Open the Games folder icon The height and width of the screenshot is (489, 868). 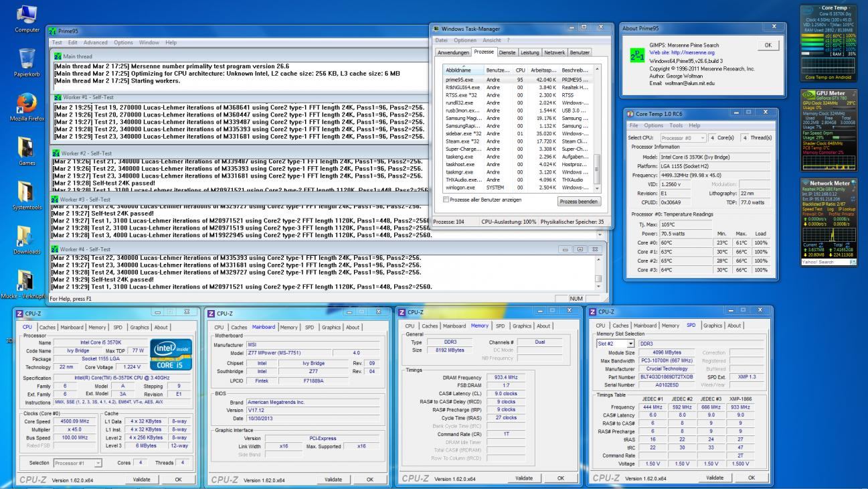25,148
